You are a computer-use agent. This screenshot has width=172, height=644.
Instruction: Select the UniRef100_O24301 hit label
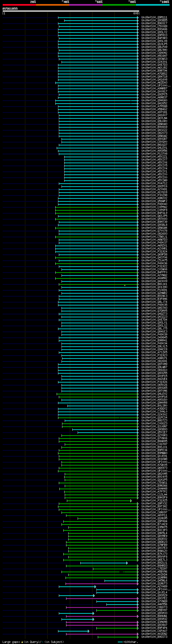coord(154,62)
